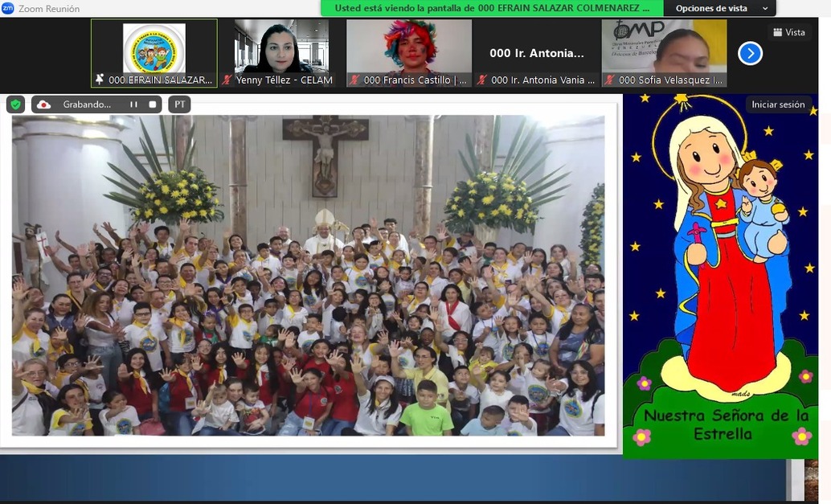Click the pin icon on EFRAIN SALAZAR tile
This screenshot has height=504, width=831.
coord(100,80)
